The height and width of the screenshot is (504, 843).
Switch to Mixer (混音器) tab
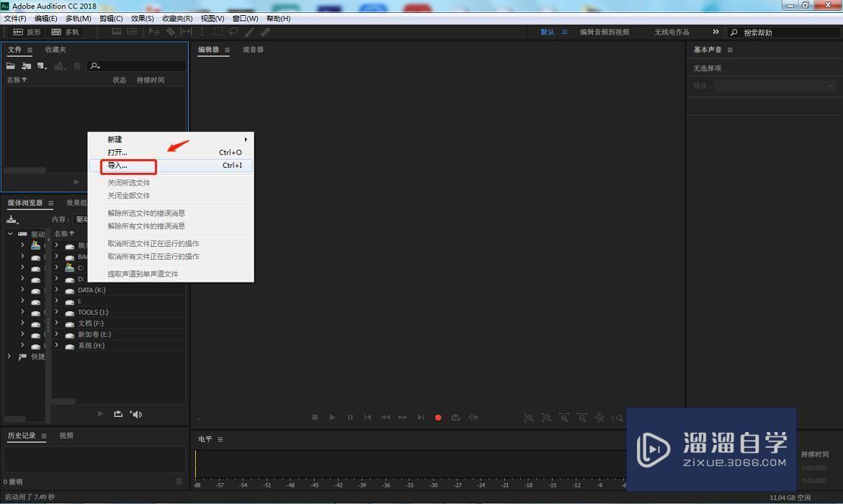coord(253,50)
